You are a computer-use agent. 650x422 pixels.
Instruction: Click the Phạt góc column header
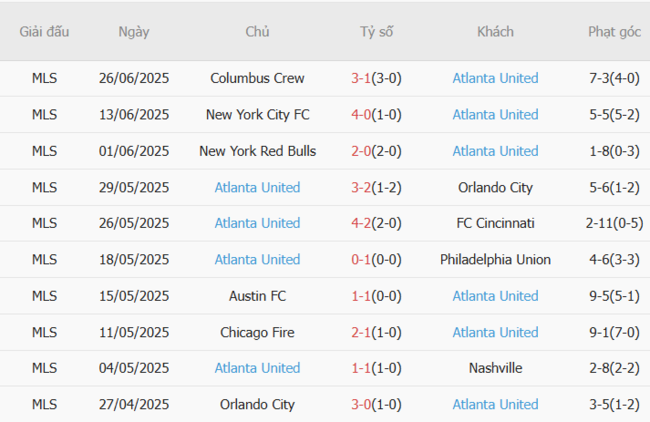pos(614,31)
